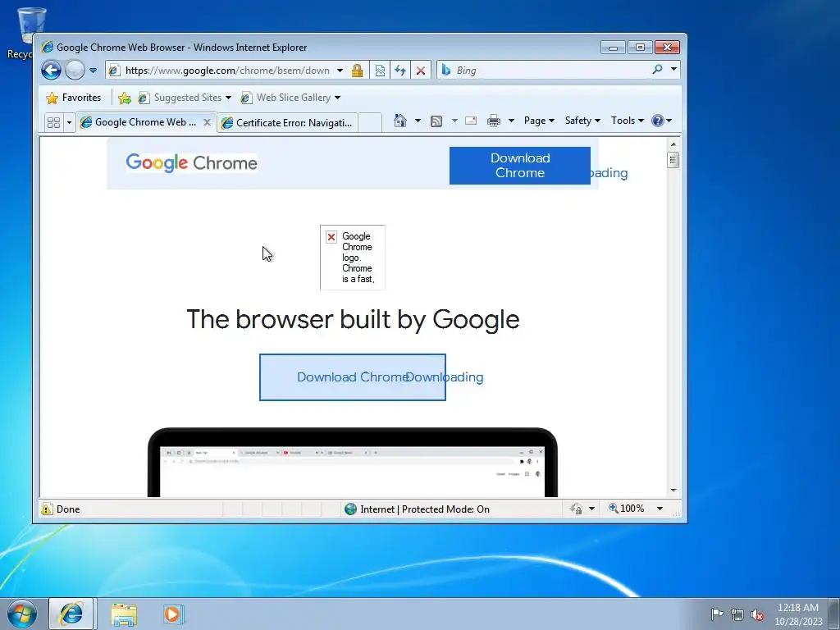Switch to the Certificate Error tab

click(288, 123)
